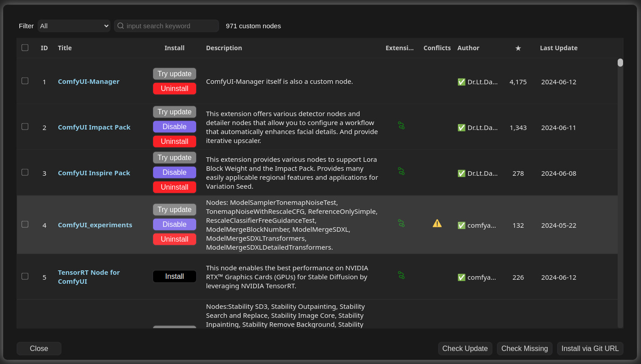
Task: Open the TensorRT Node for ComfyUI link
Action: click(x=88, y=277)
